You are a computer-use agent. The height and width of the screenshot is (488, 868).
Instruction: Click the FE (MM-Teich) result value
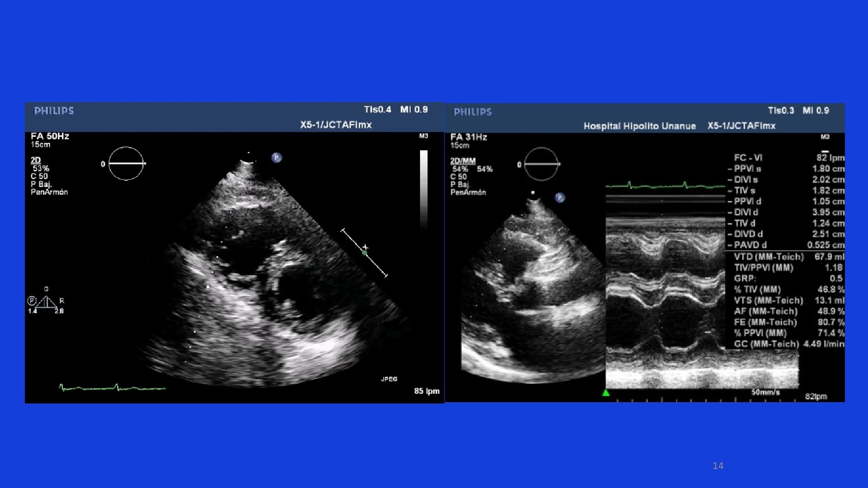tap(830, 322)
